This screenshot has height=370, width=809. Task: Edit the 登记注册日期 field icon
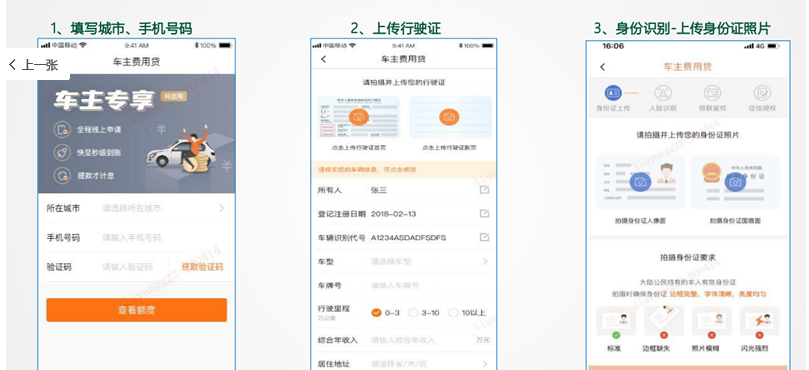pos(484,214)
